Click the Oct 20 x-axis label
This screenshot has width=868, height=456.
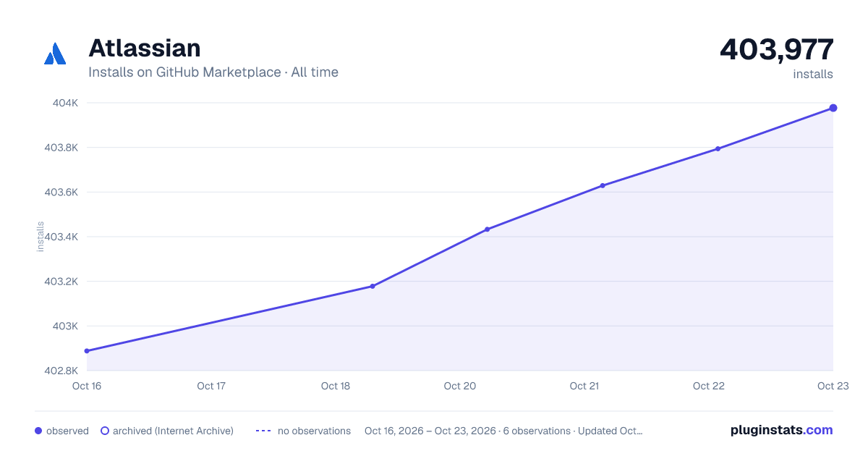[460, 386]
